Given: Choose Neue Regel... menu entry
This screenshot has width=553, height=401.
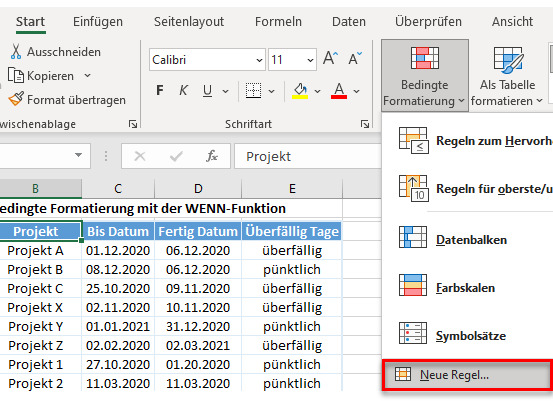Looking at the screenshot, I should pyautogui.click(x=467, y=375).
